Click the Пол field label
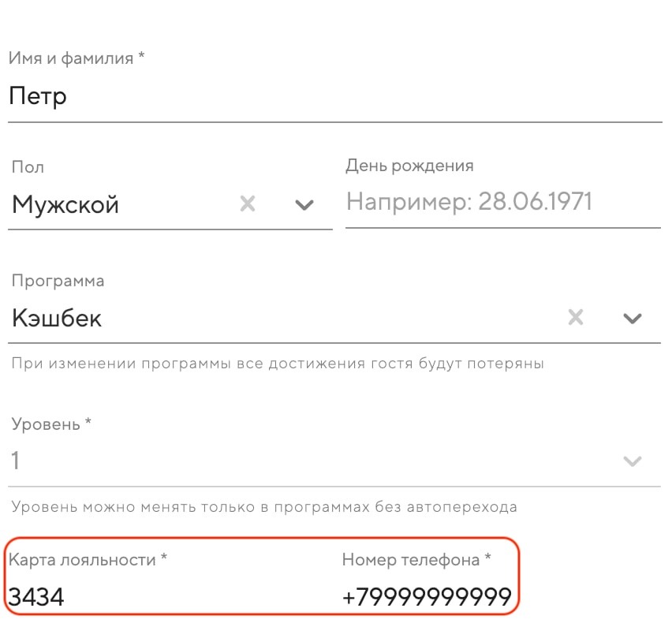 28,167
